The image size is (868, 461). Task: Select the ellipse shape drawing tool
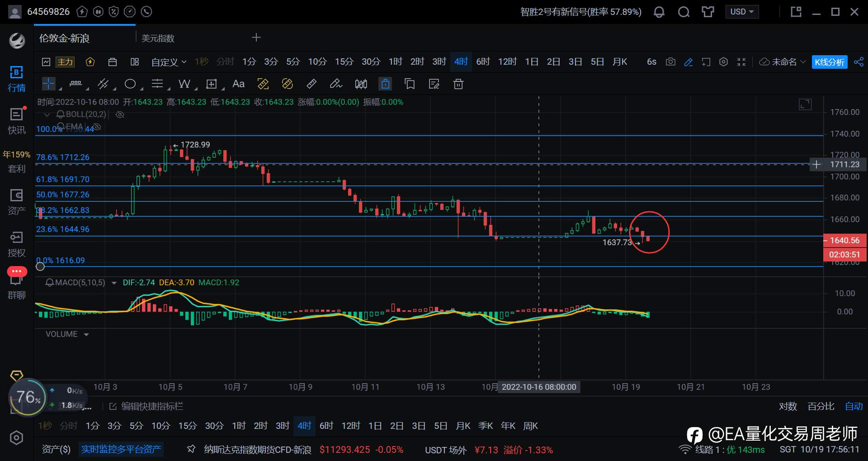click(130, 84)
